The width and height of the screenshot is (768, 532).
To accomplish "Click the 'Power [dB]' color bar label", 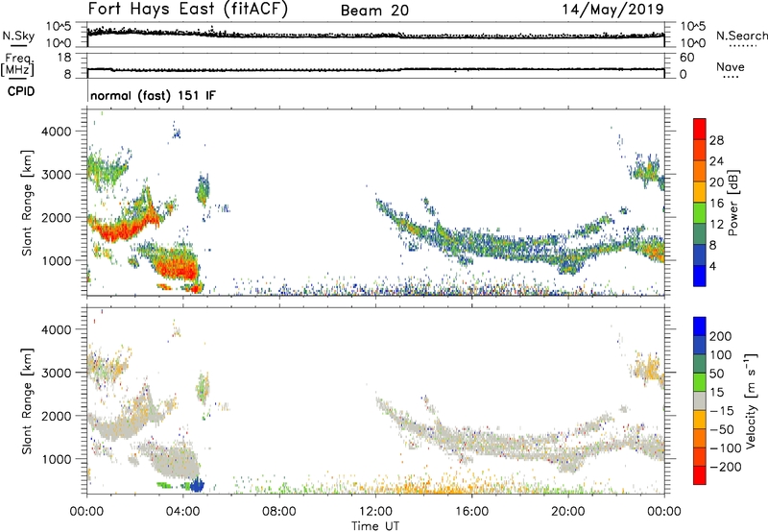I will click(x=733, y=203).
